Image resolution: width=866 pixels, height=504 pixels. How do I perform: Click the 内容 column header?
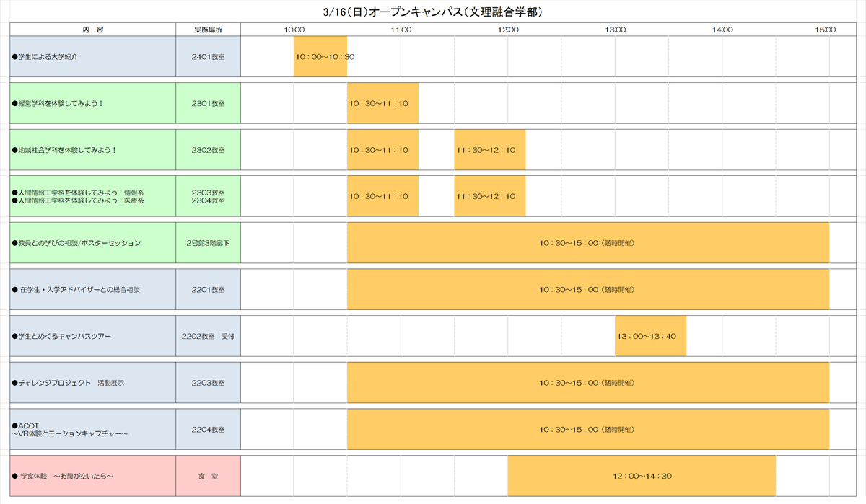click(x=93, y=30)
